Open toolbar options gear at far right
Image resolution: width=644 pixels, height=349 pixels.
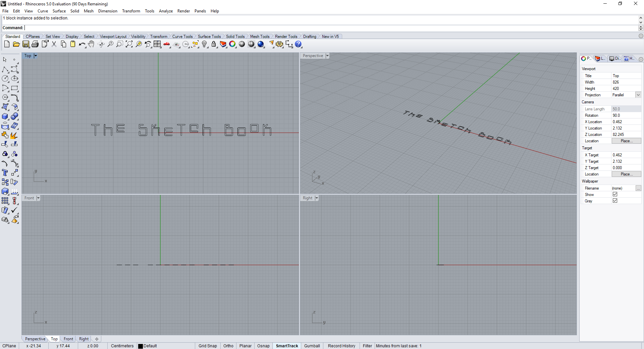click(641, 36)
